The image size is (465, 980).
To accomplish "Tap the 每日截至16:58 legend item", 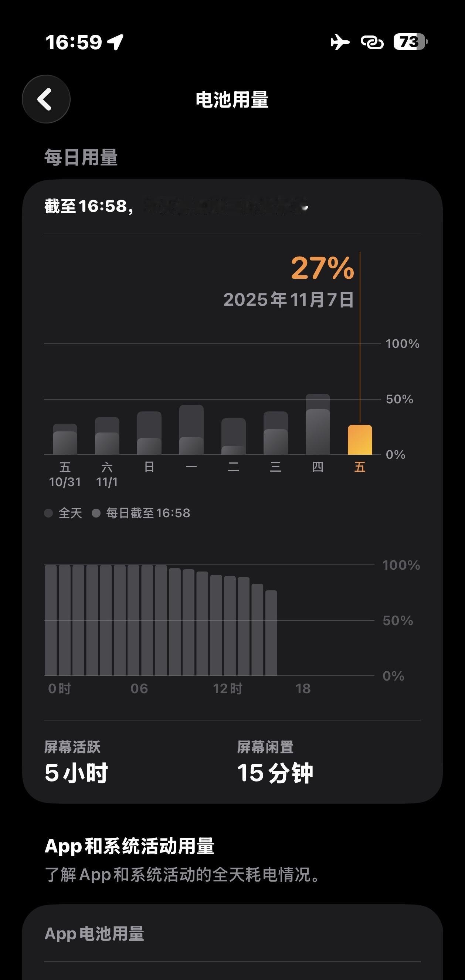I will [142, 513].
